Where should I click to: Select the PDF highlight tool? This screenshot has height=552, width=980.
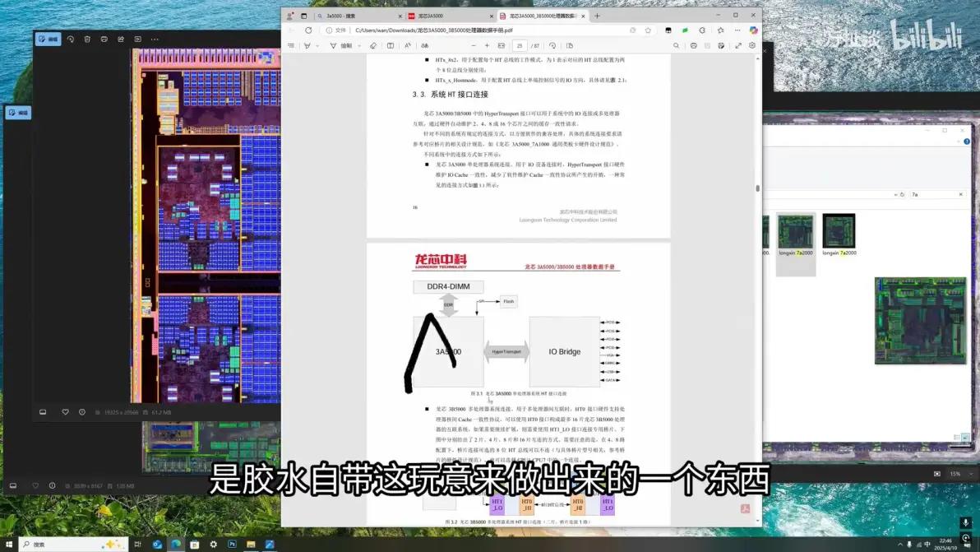(x=307, y=45)
